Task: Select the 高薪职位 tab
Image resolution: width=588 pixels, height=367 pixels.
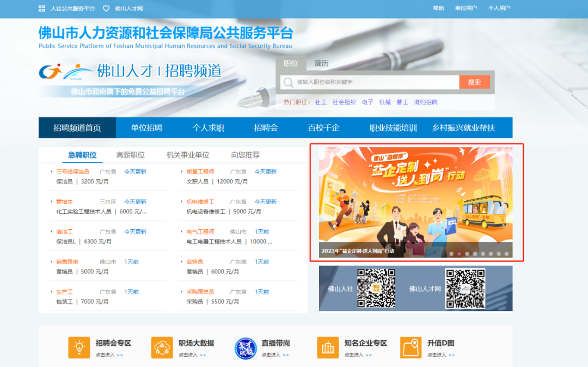Action: [131, 155]
